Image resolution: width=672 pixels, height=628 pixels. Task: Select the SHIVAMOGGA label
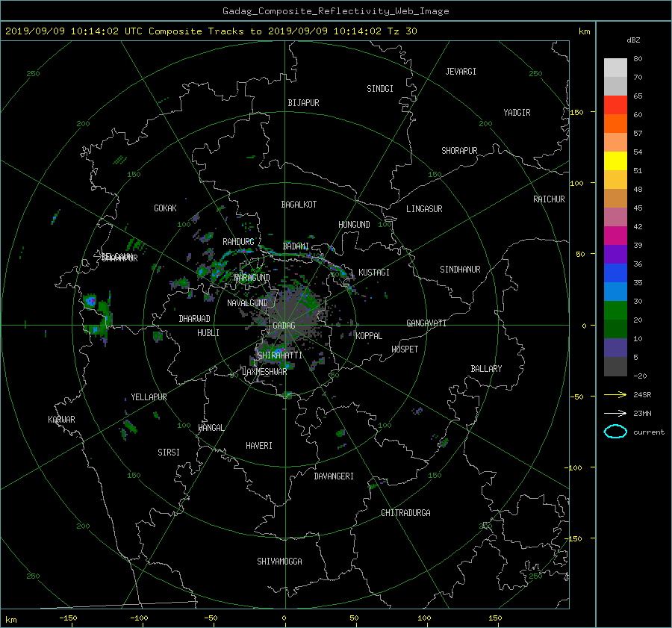(279, 561)
